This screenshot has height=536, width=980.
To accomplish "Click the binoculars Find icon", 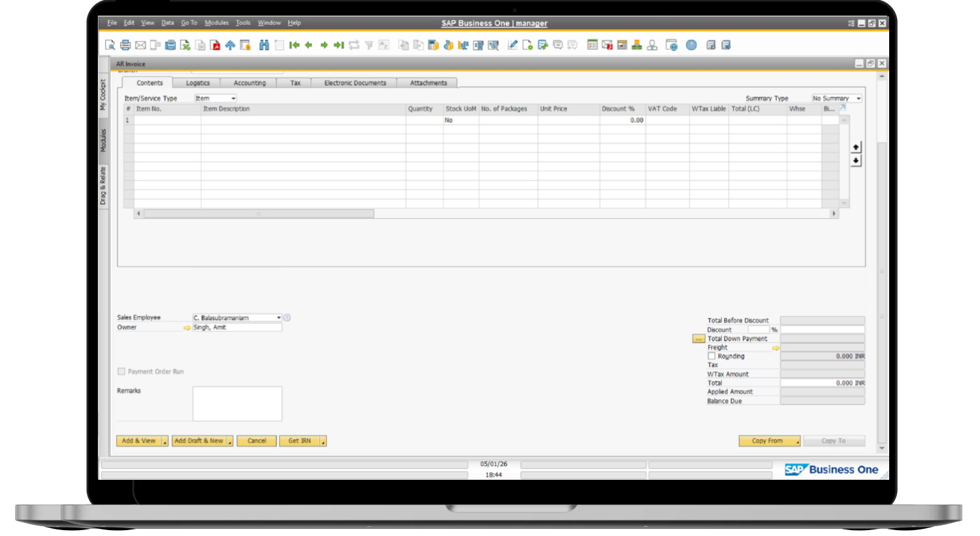I will (264, 45).
